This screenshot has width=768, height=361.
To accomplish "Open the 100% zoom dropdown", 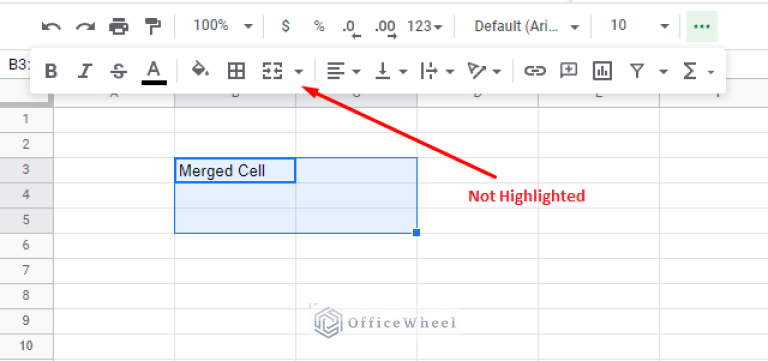I will (222, 25).
